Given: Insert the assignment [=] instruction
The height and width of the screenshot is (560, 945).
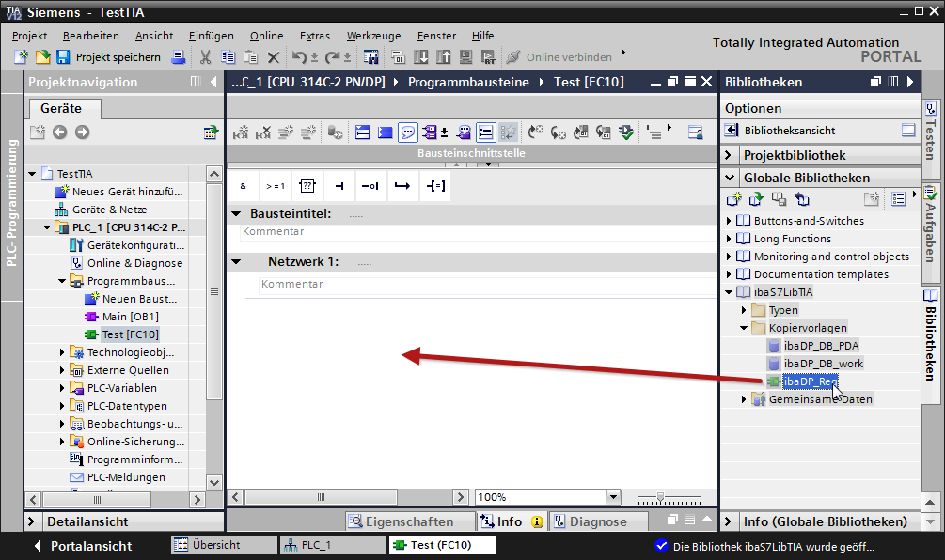Looking at the screenshot, I should pos(435,186).
